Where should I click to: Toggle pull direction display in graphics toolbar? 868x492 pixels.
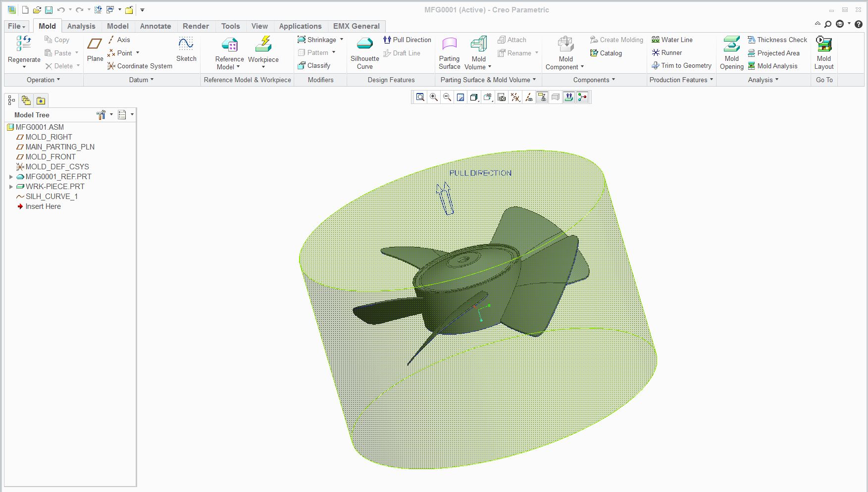[x=569, y=98]
